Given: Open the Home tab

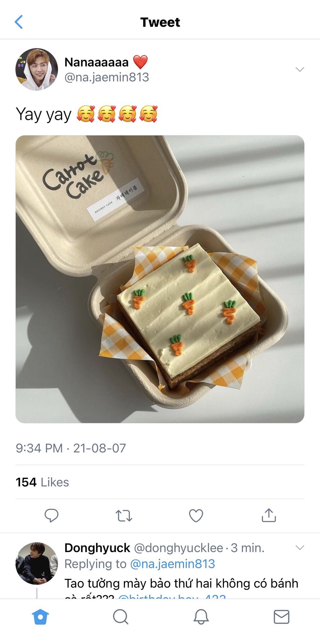Looking at the screenshot, I should point(40,616).
